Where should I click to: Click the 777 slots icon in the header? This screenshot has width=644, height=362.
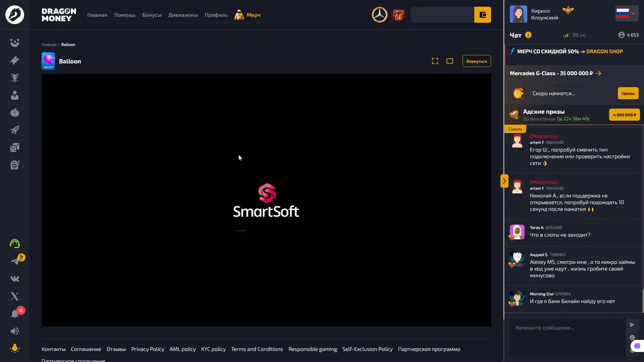[398, 15]
